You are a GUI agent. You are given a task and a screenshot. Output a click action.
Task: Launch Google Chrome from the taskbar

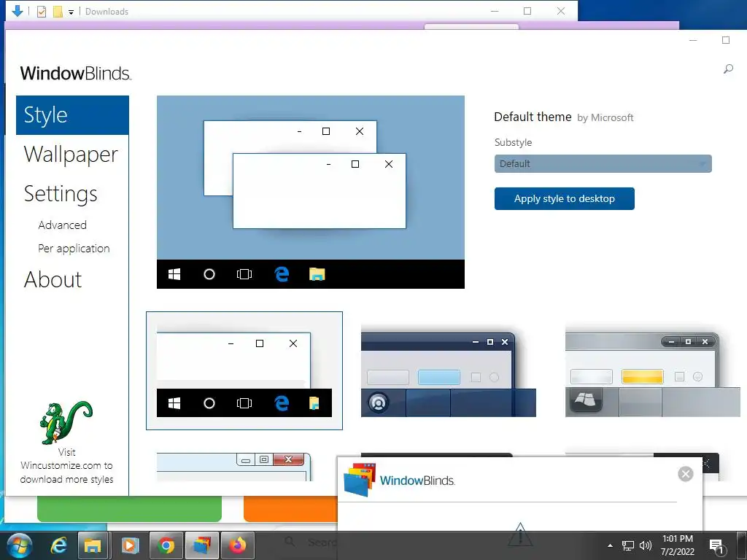pyautogui.click(x=166, y=545)
